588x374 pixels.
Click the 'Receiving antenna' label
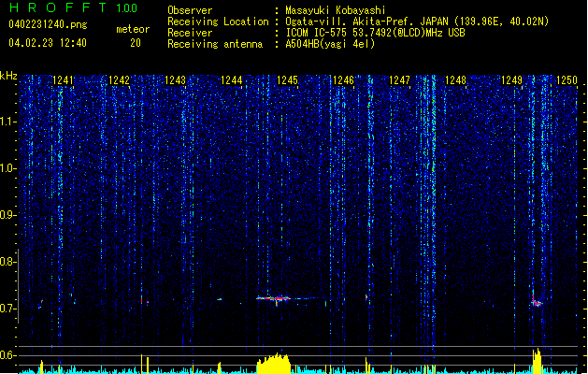point(215,44)
